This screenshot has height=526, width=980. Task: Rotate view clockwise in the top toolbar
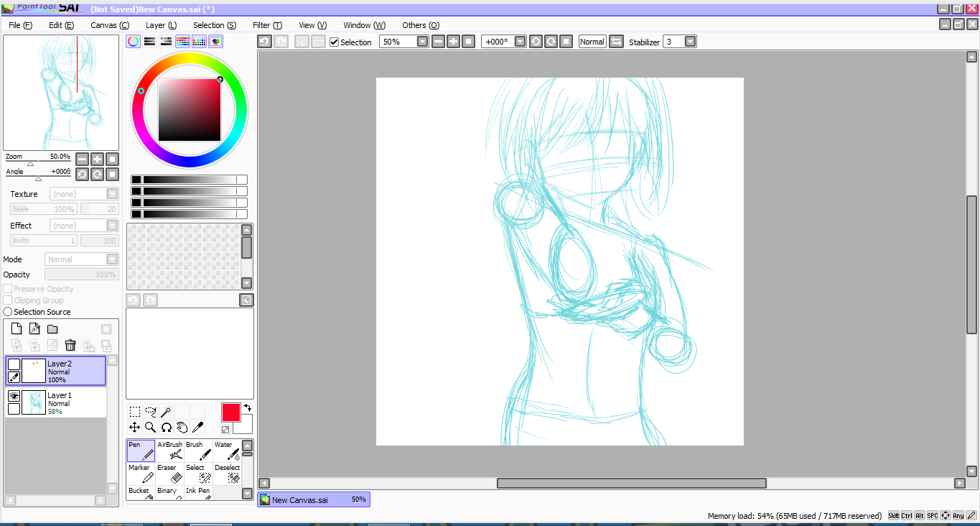point(551,42)
